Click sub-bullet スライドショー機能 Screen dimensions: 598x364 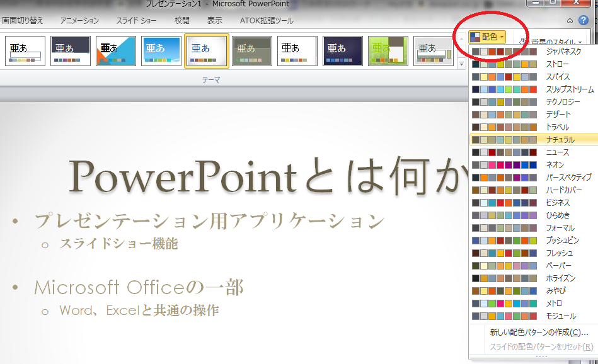click(x=118, y=244)
